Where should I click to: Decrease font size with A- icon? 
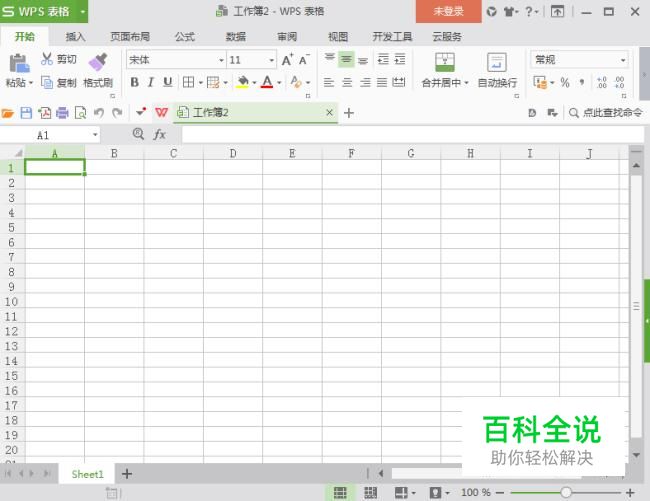304,60
